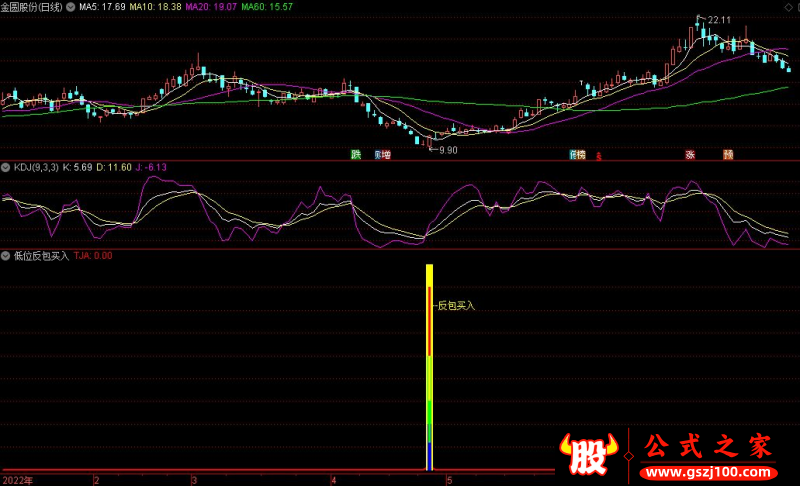Screen dimensions: 800x486
Task: Click the 22.11 high price label
Action: click(719, 20)
